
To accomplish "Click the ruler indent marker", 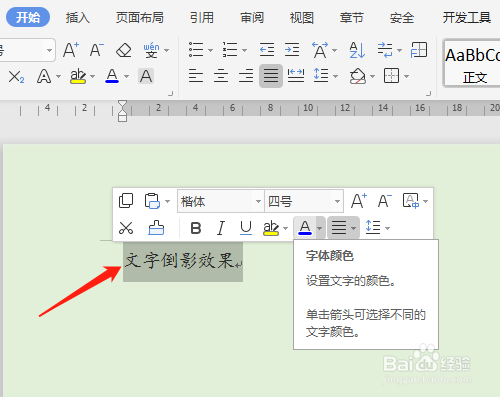I will point(122,111).
